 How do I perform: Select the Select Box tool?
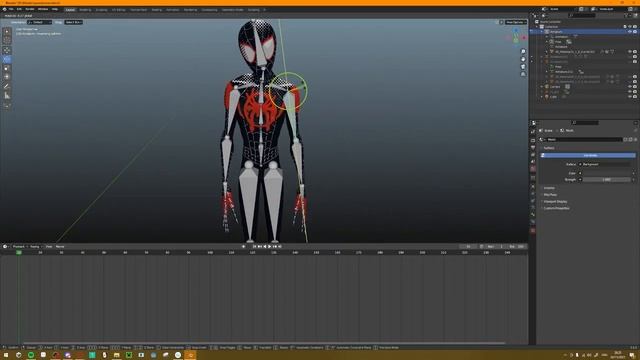click(7, 31)
